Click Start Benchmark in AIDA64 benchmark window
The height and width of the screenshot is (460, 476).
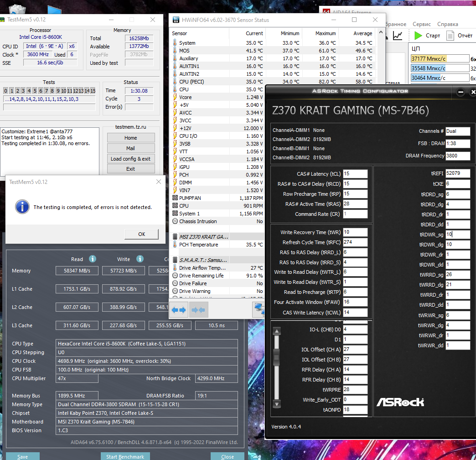click(x=125, y=456)
